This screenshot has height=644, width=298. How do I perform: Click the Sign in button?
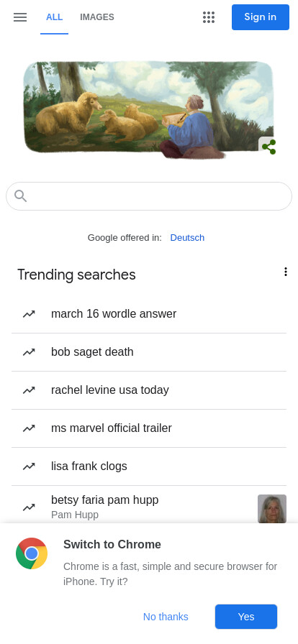[x=261, y=17]
